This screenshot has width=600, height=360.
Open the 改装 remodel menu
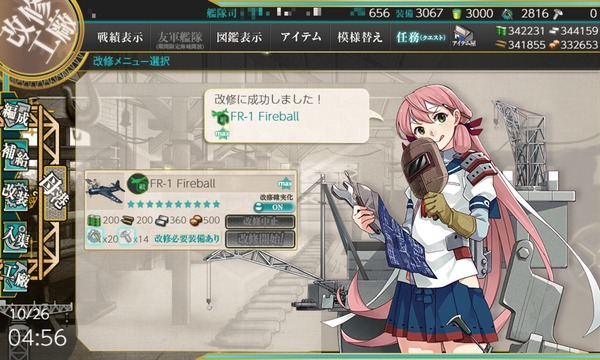coord(15,196)
